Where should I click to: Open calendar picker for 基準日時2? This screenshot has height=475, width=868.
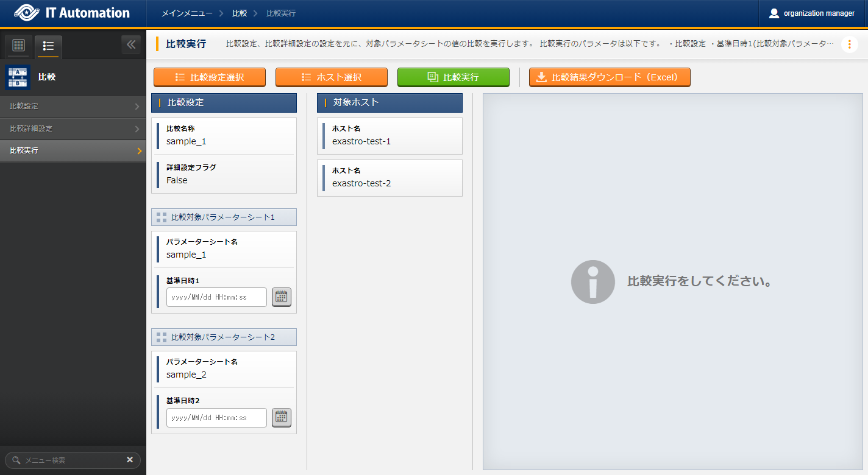coord(281,418)
